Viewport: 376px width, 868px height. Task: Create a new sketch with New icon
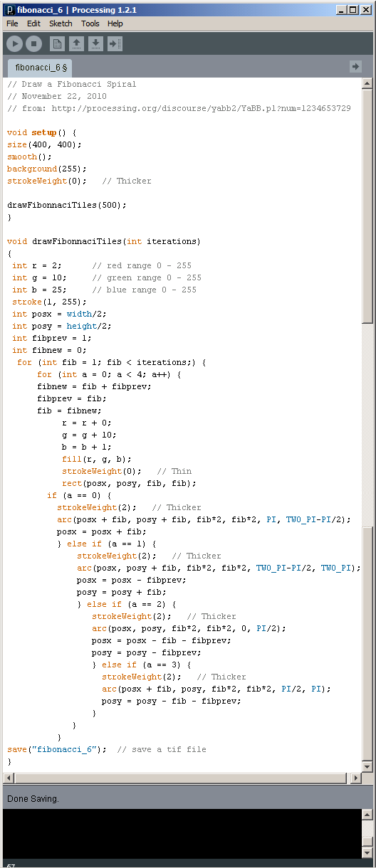[57, 44]
